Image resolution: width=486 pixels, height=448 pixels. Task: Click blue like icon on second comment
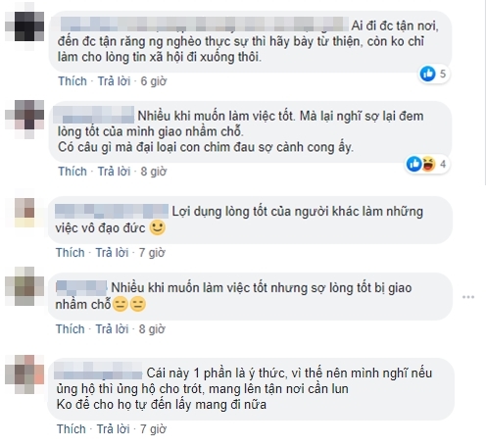[414, 164]
